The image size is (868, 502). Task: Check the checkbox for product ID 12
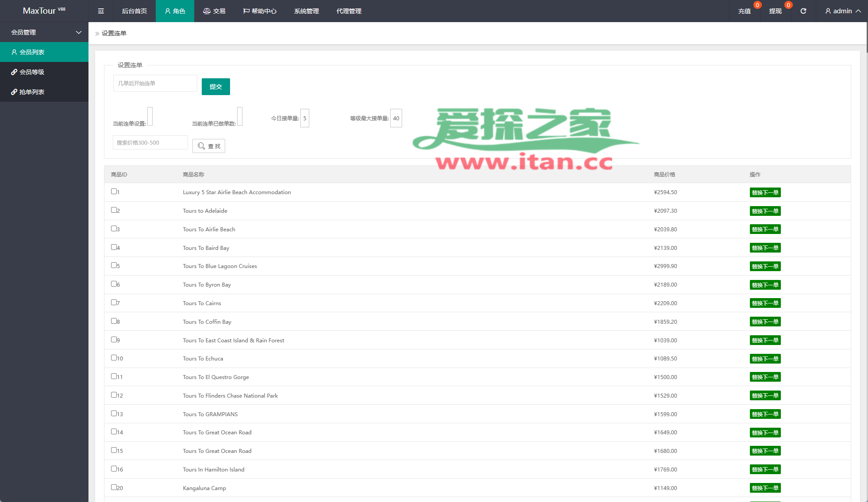pyautogui.click(x=114, y=395)
